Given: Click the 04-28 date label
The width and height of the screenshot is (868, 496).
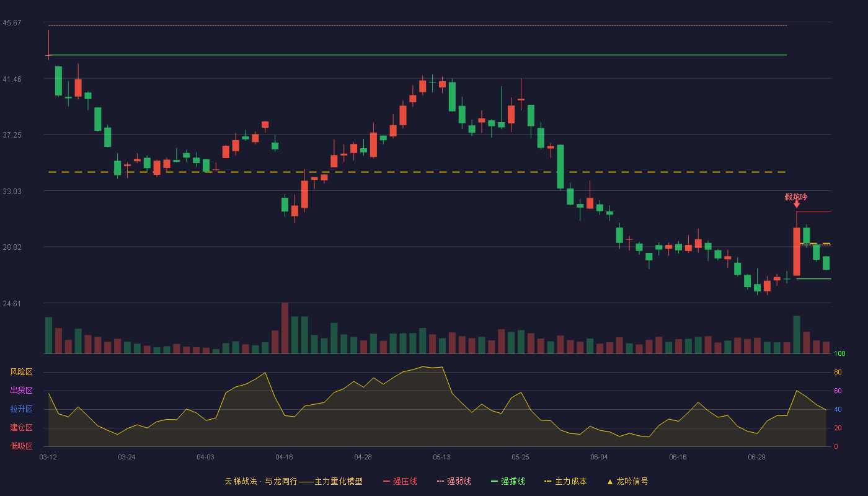Looking at the screenshot, I should pos(363,457).
